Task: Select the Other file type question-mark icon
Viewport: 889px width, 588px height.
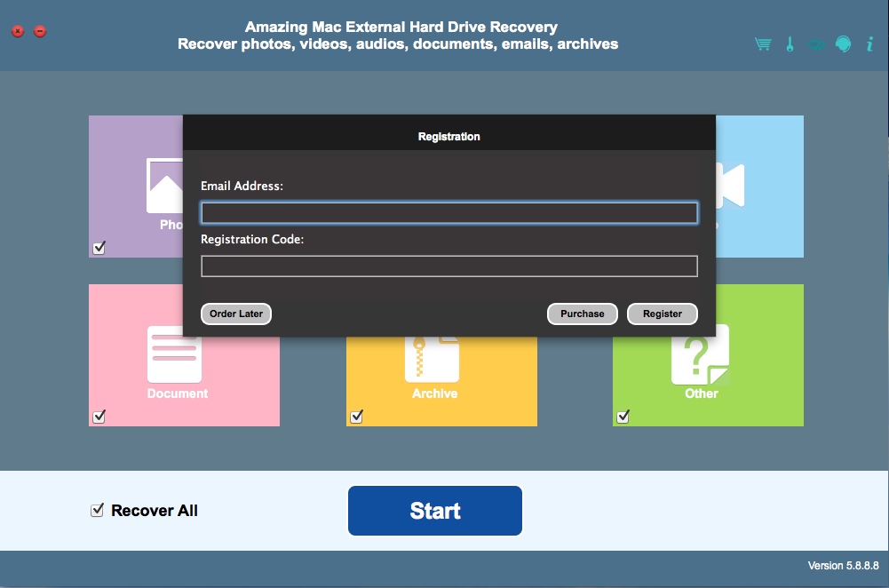Action: (700, 354)
